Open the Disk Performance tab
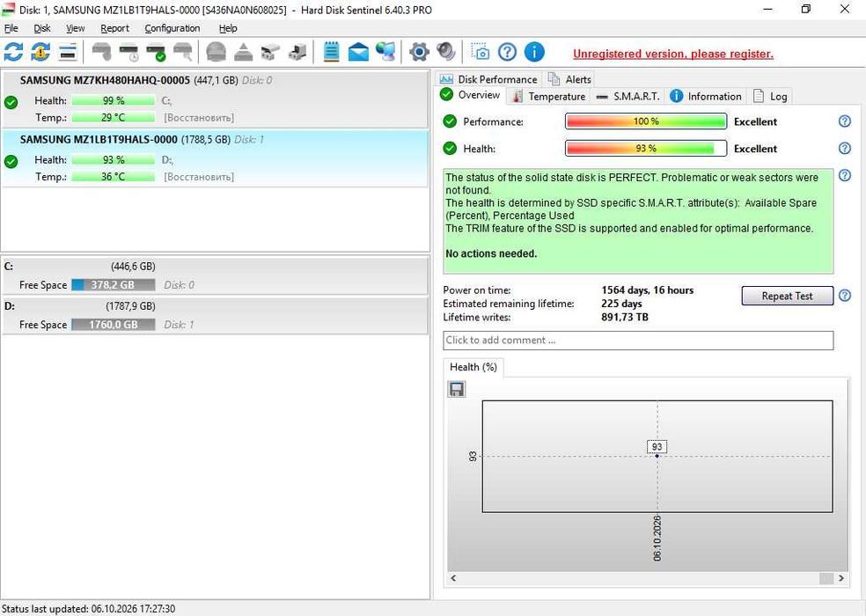The height and width of the screenshot is (616, 866). pyautogui.click(x=488, y=79)
